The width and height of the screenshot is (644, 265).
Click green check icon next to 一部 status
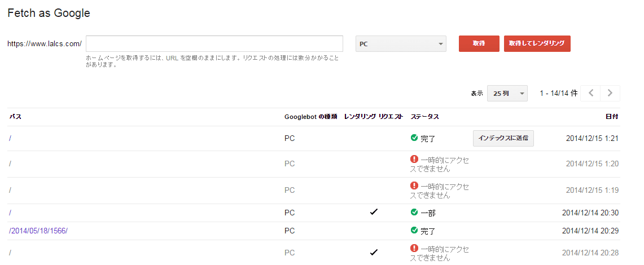[x=414, y=213]
